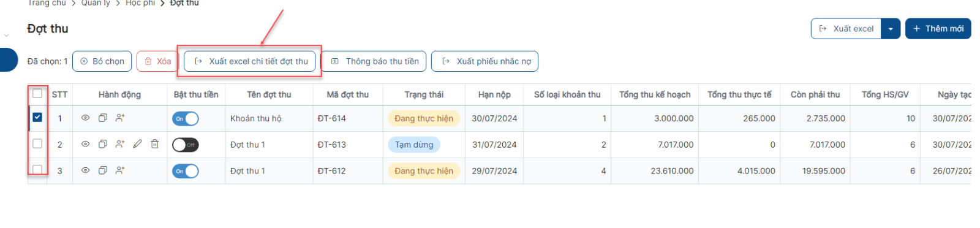
Task: Copy the row 2 collection using duplicate icon
Action: [x=103, y=144]
